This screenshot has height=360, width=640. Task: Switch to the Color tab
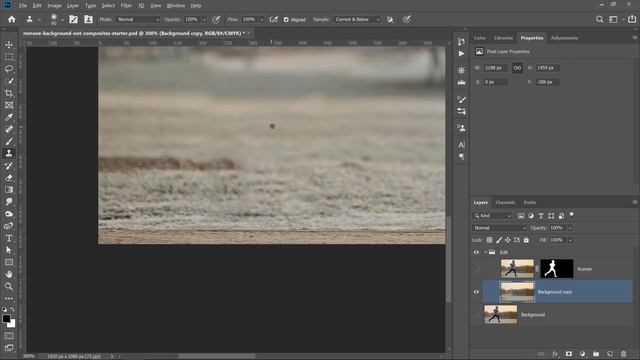click(480, 38)
